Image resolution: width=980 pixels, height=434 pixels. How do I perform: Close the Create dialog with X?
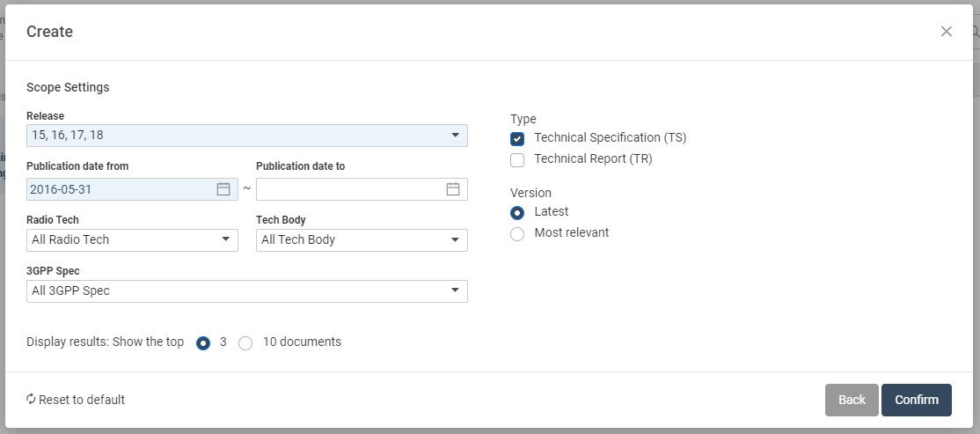[946, 32]
